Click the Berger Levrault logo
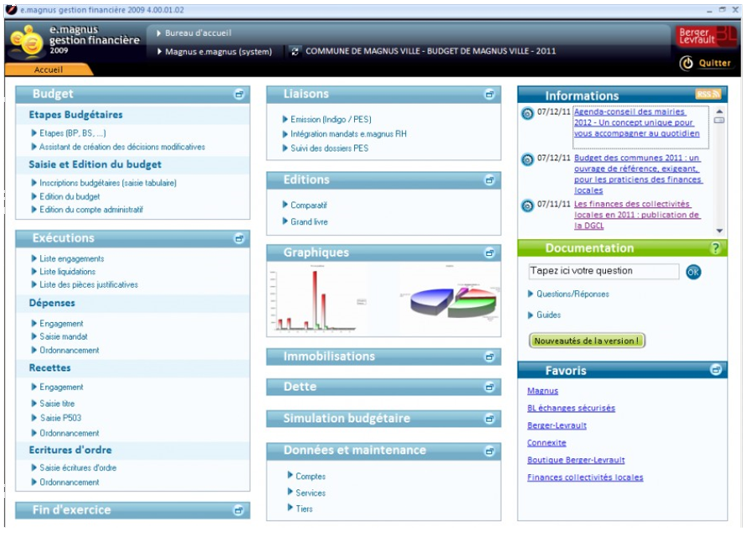 click(707, 36)
